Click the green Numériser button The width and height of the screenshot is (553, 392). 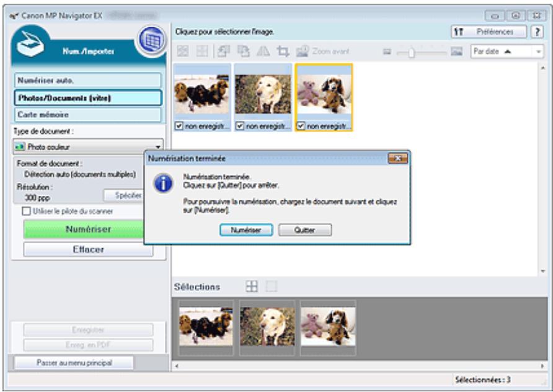point(84,229)
